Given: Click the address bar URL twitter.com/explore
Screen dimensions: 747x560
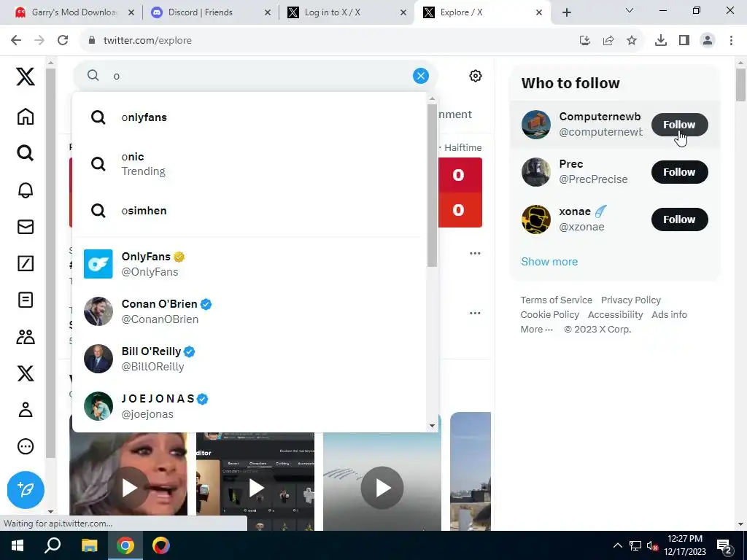Looking at the screenshot, I should pos(147,41).
